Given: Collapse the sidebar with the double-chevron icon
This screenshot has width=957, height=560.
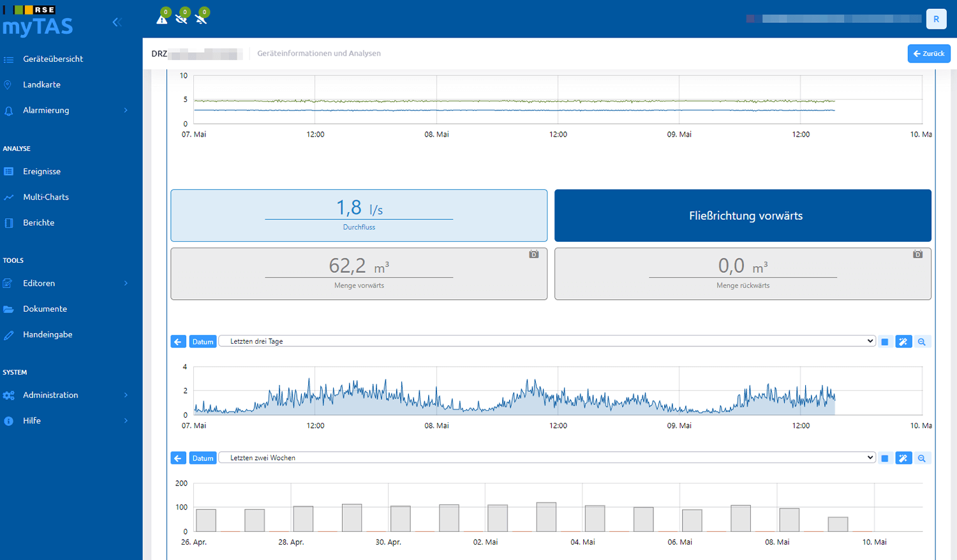Looking at the screenshot, I should [x=116, y=22].
